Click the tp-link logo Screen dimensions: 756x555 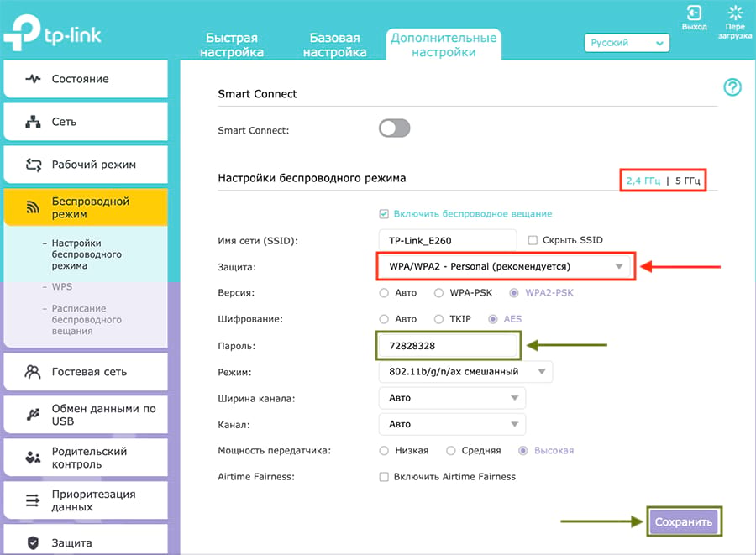coord(52,33)
